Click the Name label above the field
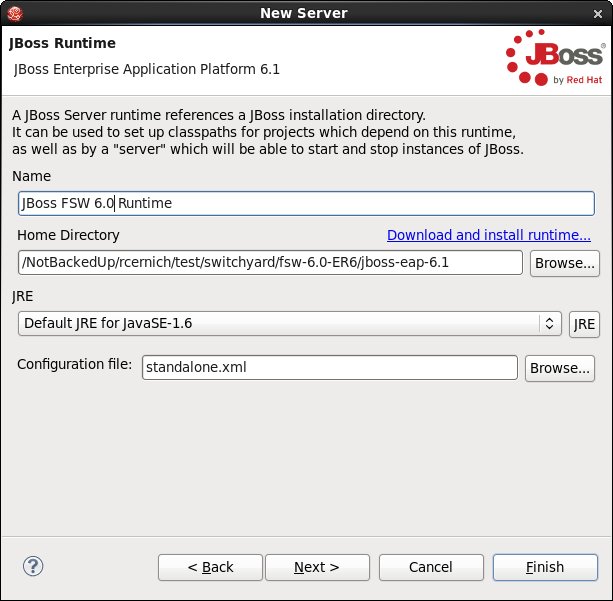This screenshot has width=613, height=601. pos(31,176)
